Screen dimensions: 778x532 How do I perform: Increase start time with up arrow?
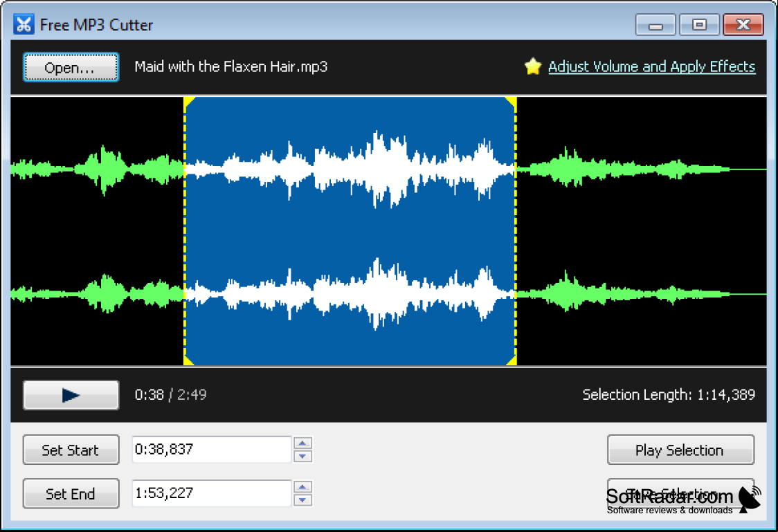(302, 443)
